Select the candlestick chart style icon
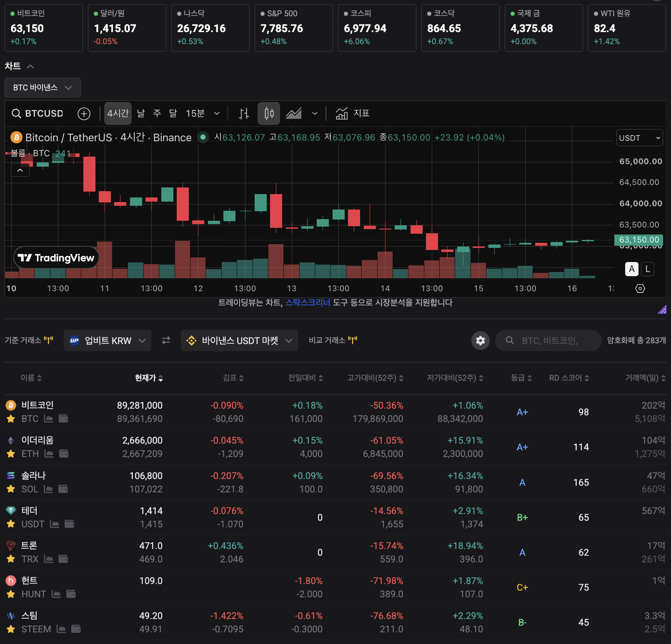Image resolution: width=671 pixels, height=644 pixels. [x=269, y=113]
